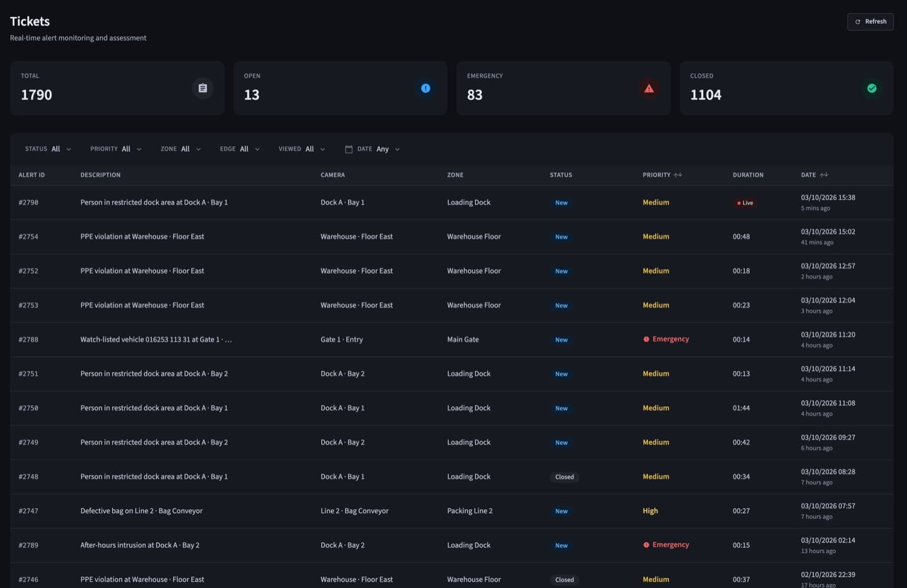Click the Duration column header
Screen dimensions: 907x588
748,175
